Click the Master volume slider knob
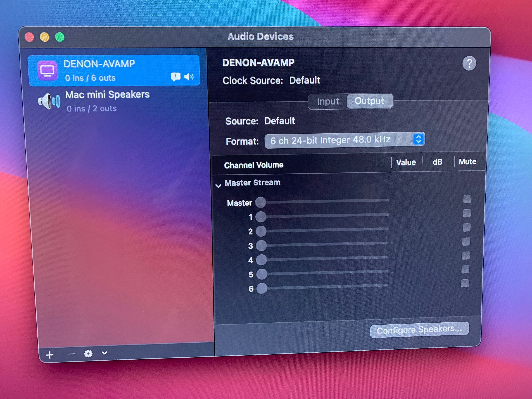 click(260, 203)
